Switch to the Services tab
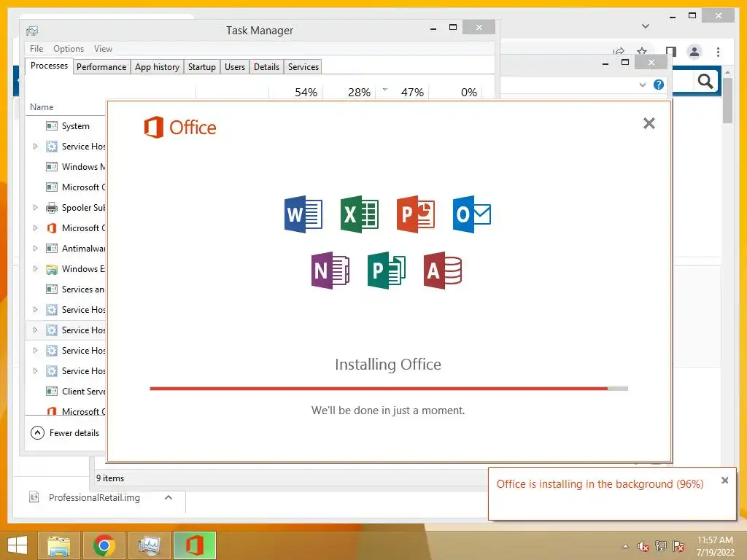Viewport: 747px width, 560px height. [303, 66]
